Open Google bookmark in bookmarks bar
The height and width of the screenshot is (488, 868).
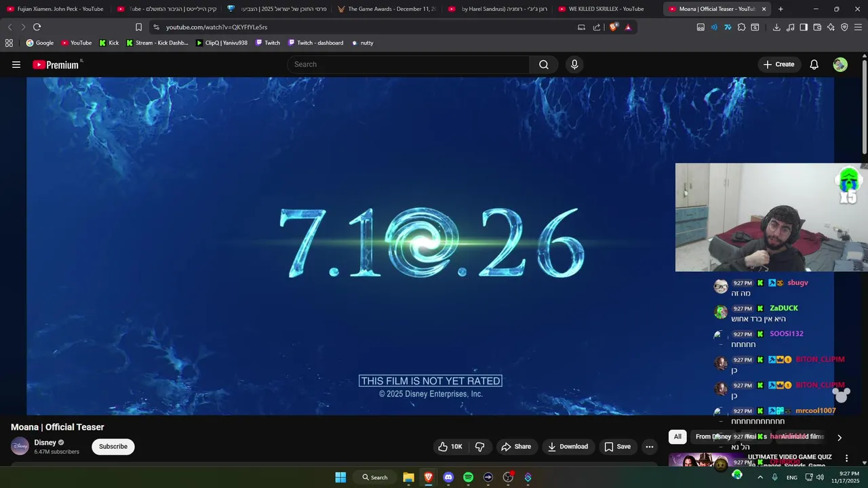(40, 43)
